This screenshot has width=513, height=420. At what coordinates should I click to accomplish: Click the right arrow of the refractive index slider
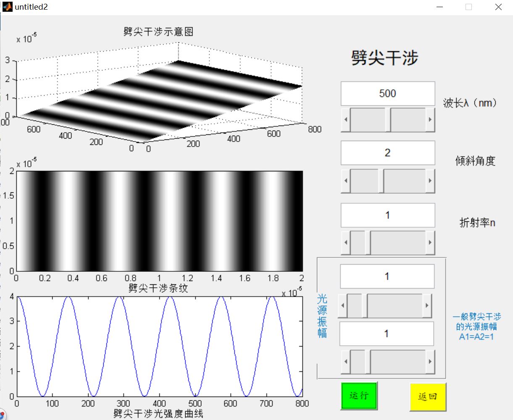tap(430, 242)
